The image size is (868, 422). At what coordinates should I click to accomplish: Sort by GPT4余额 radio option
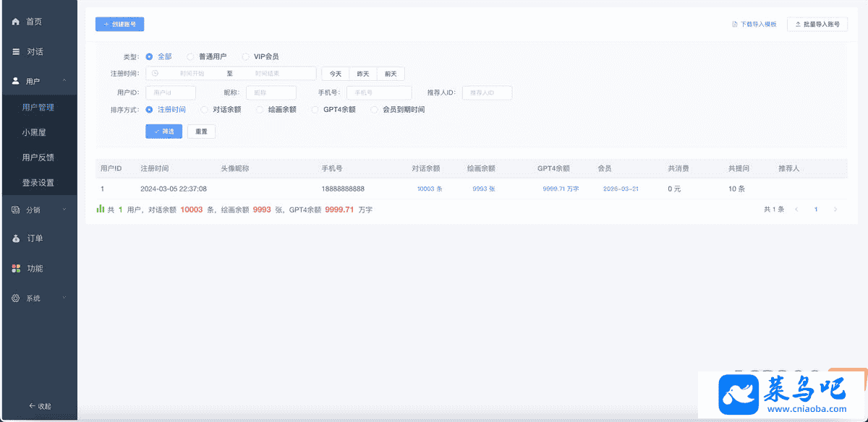click(x=315, y=110)
